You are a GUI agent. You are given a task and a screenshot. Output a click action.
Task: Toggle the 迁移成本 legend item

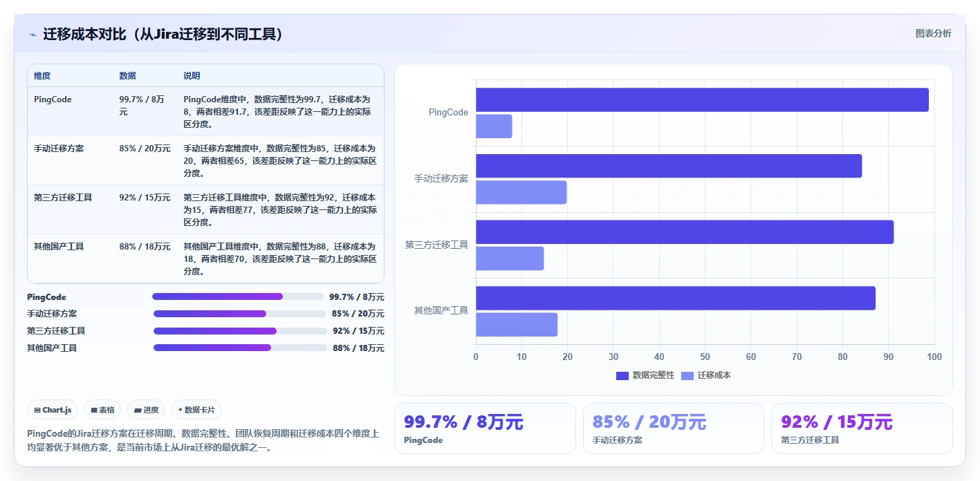coord(706,375)
